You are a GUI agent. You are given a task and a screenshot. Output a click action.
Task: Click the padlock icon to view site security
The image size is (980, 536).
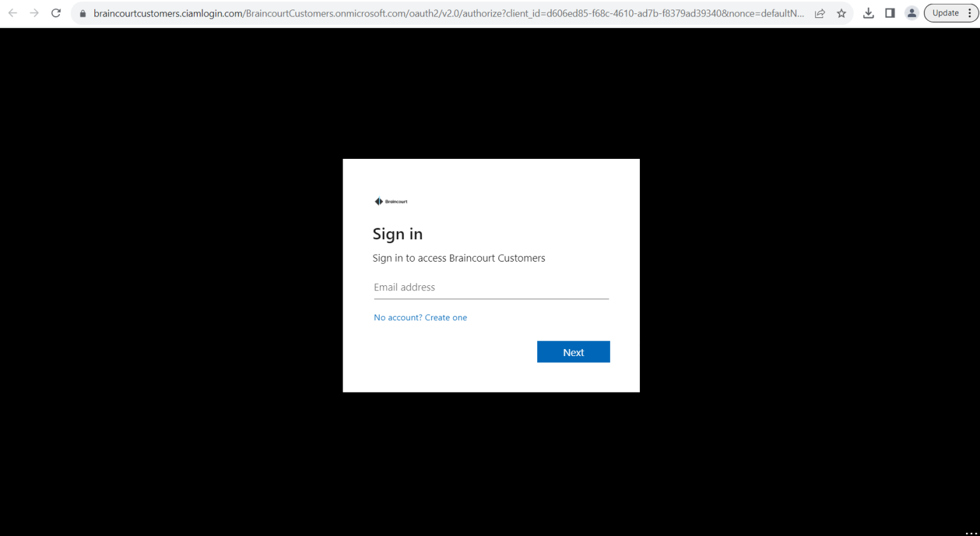(82, 13)
